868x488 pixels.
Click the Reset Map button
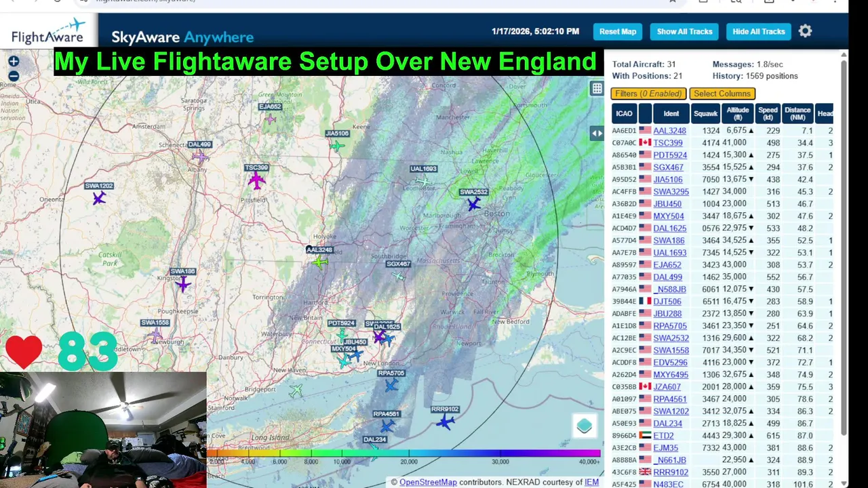(618, 31)
